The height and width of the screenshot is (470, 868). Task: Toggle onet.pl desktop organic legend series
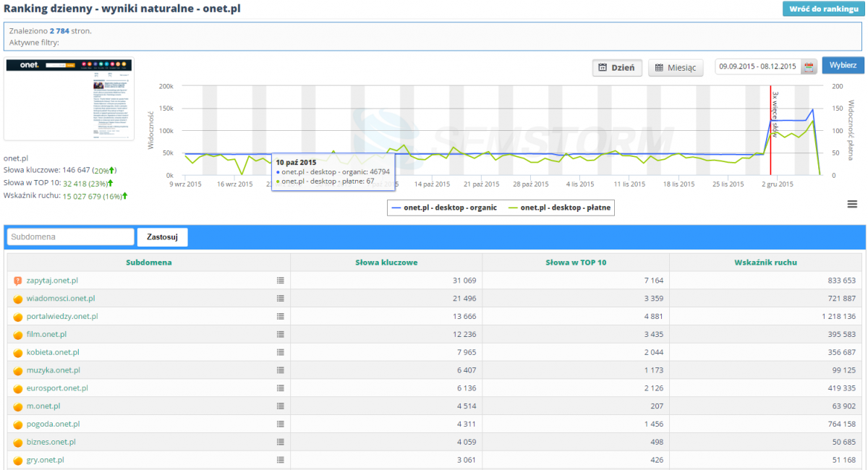pos(444,208)
